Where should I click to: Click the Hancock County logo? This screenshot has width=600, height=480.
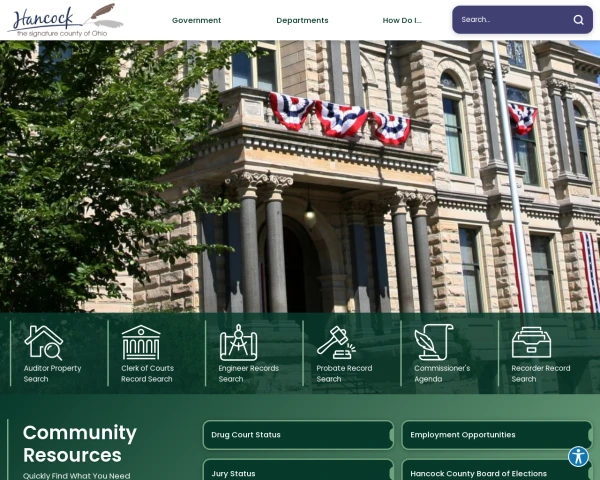pyautogui.click(x=65, y=20)
